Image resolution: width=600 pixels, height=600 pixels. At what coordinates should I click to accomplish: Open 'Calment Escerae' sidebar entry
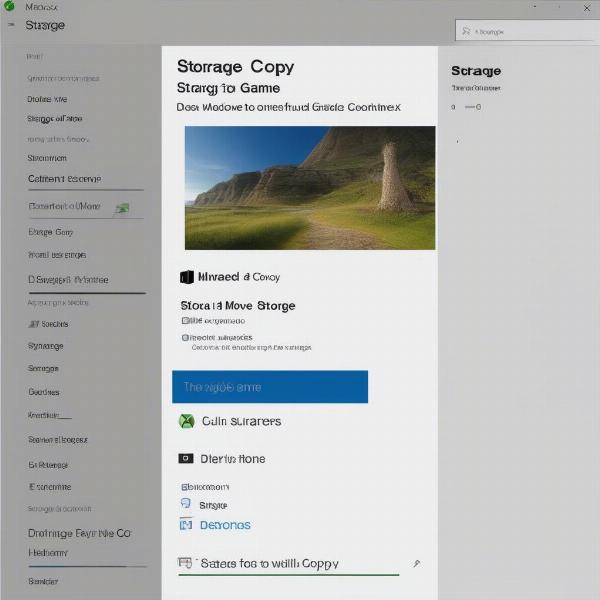tap(65, 179)
